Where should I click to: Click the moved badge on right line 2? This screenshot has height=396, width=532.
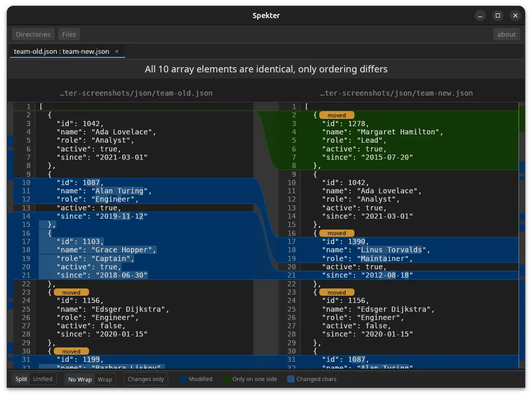point(336,115)
